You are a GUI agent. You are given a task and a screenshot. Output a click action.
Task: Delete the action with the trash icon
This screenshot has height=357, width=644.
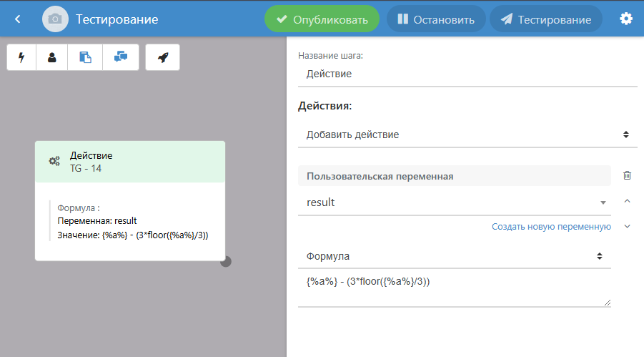coord(627,175)
